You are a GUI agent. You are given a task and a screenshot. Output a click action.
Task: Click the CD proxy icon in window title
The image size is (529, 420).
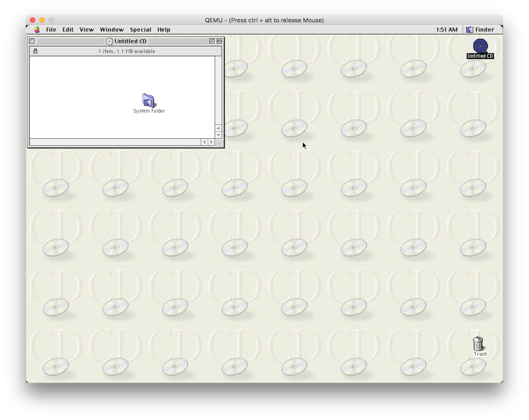coord(109,41)
